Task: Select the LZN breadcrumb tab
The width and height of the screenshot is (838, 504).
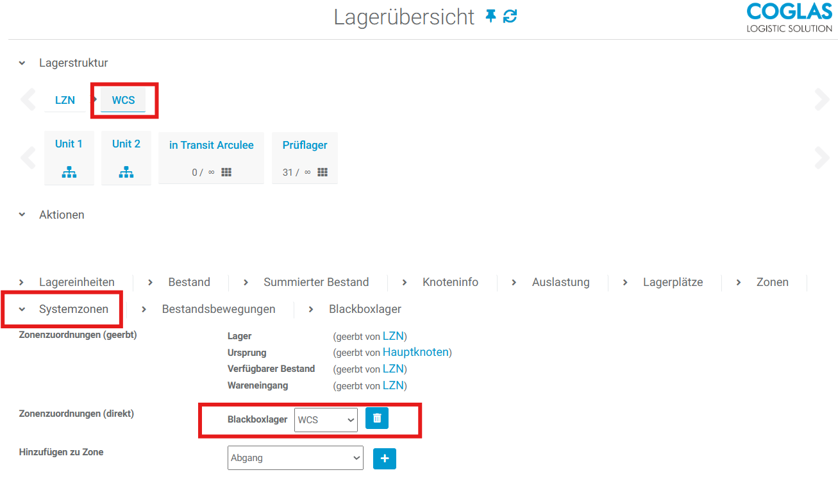Action: click(x=65, y=101)
